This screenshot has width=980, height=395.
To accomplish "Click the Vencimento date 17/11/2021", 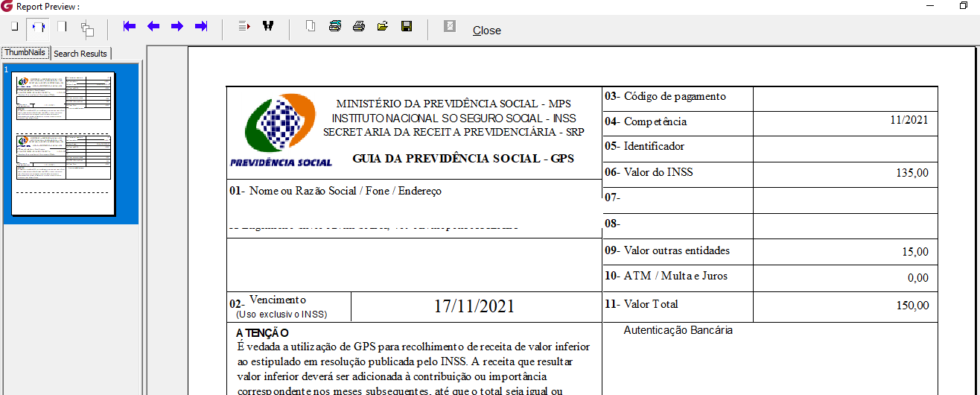I will (474, 306).
